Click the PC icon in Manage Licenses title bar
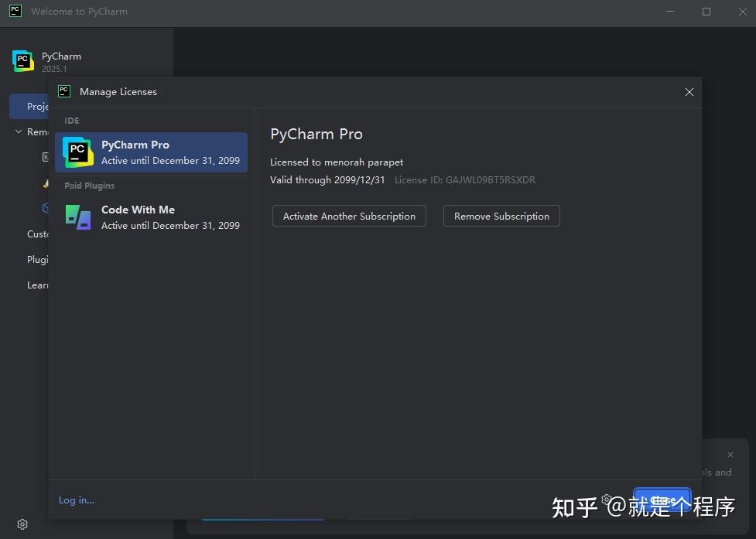The width and height of the screenshot is (756, 539). (63, 91)
